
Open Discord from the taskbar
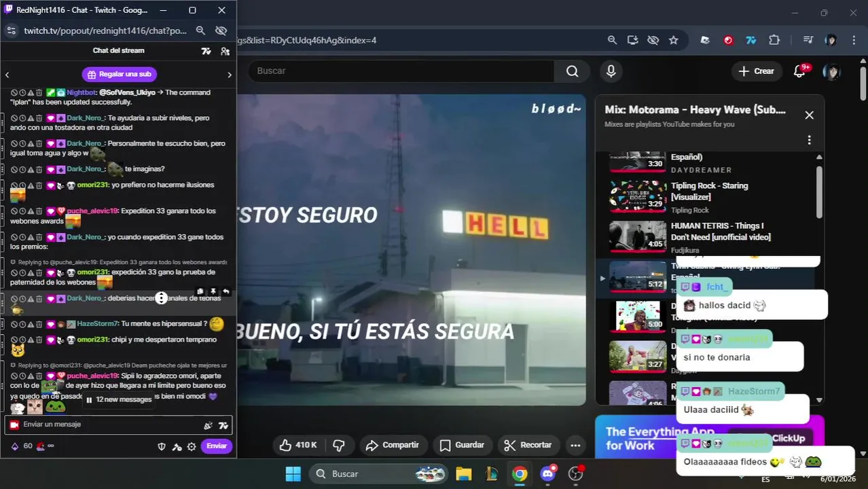[x=547, y=474]
